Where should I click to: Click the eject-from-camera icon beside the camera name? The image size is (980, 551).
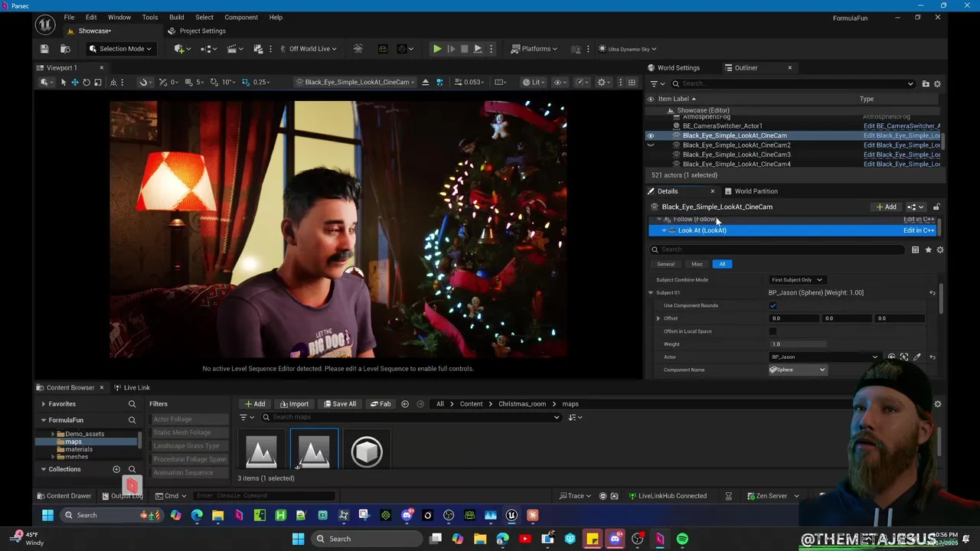(426, 82)
